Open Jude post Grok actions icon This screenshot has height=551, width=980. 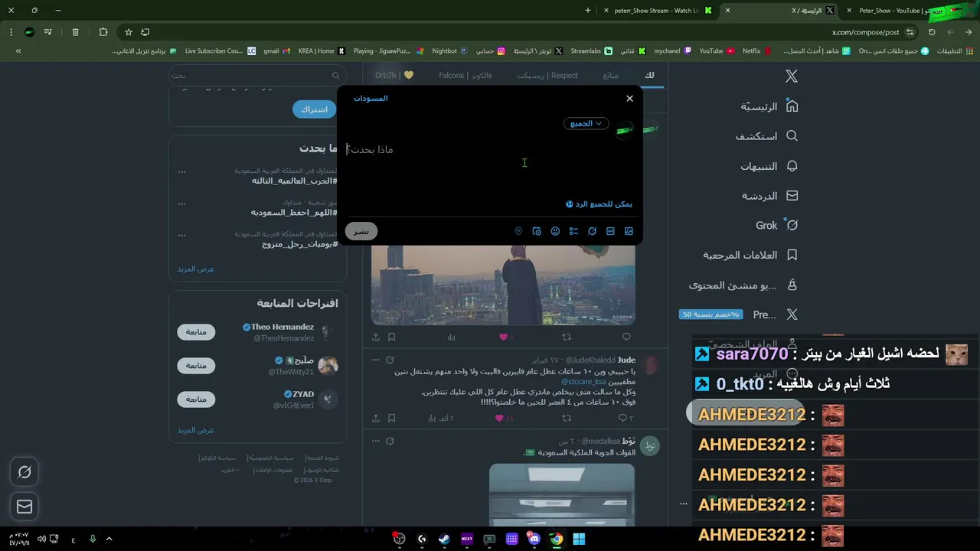[x=390, y=360]
